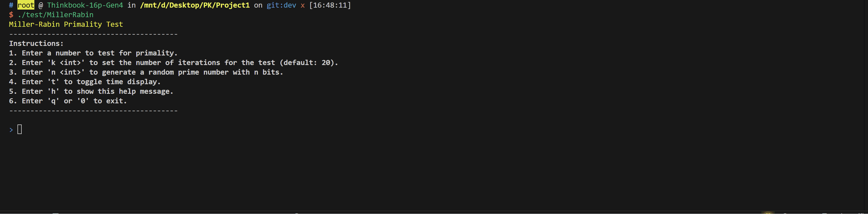Click the dashed separator below the instructions
Viewport: 868px width, 214px height.
[93, 111]
